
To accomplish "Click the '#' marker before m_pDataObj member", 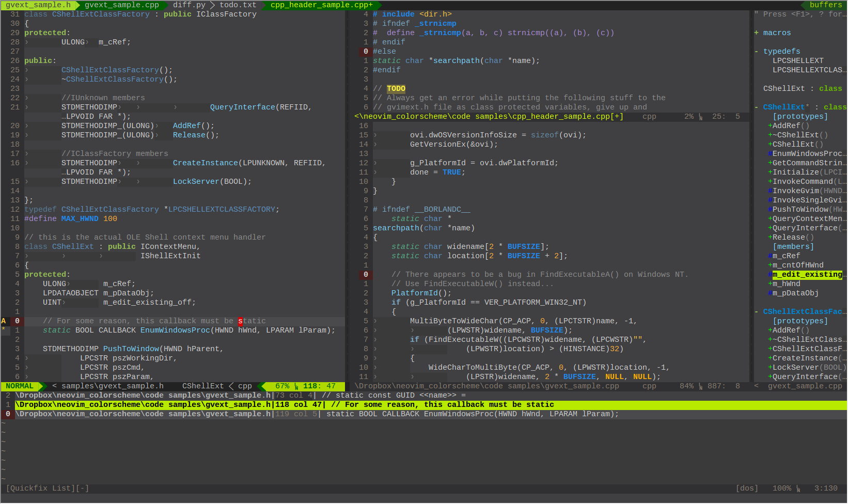I will (770, 293).
